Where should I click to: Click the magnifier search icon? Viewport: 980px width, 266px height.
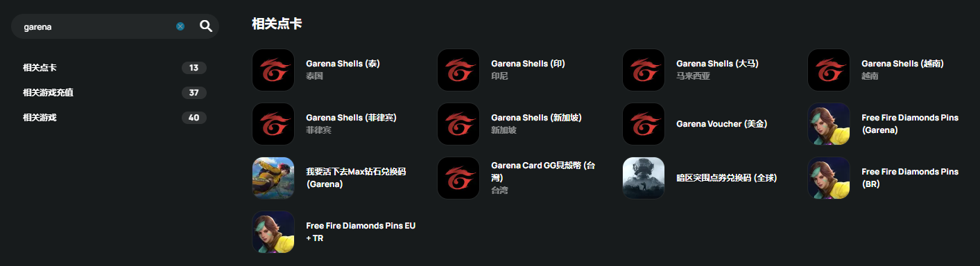[x=205, y=26]
